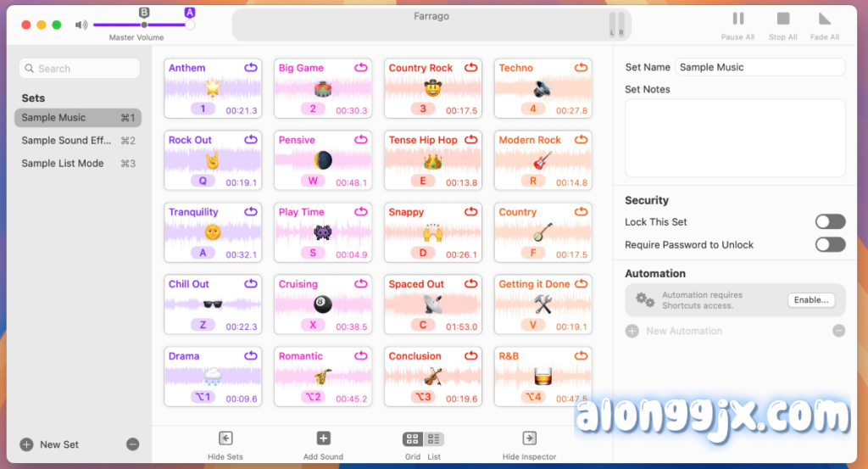This screenshot has width=868, height=469.
Task: Play the Tense Hip Hop sound tile
Action: [432, 159]
